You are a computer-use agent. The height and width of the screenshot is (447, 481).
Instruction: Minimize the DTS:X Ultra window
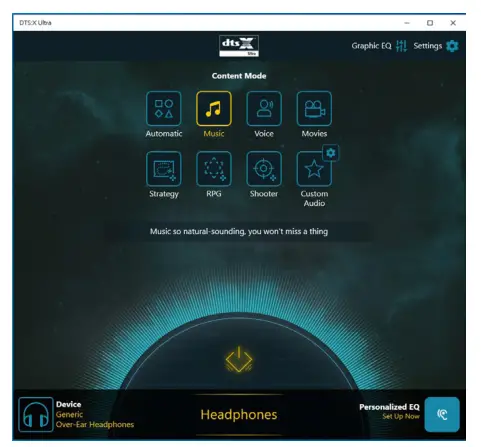pos(407,23)
